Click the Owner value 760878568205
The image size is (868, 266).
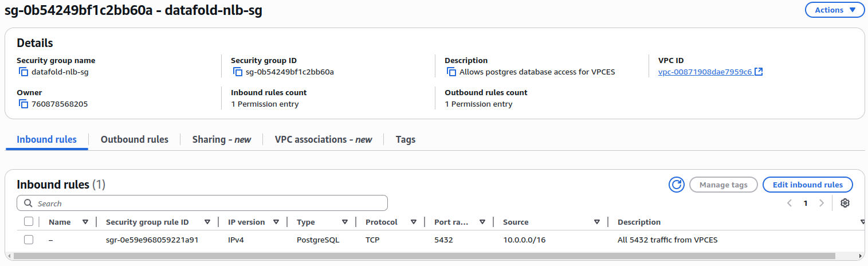60,104
